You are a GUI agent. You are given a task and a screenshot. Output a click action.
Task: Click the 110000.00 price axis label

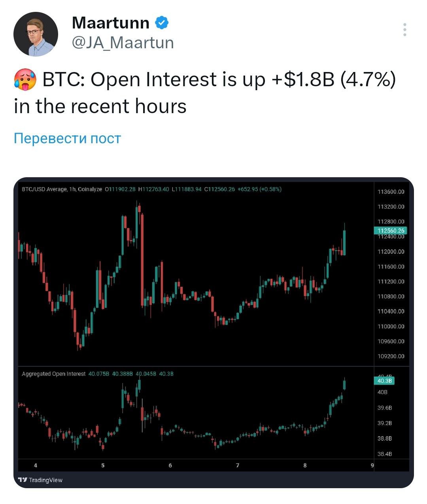tap(391, 326)
